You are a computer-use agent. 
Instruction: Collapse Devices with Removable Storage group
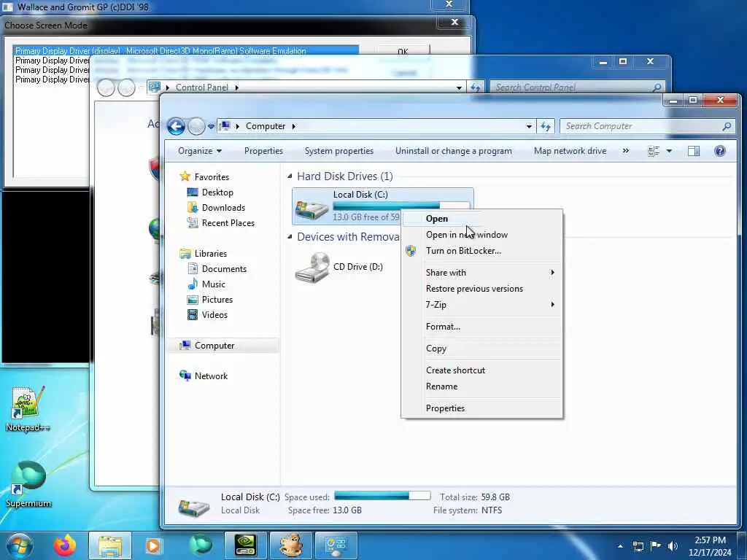[x=290, y=237]
